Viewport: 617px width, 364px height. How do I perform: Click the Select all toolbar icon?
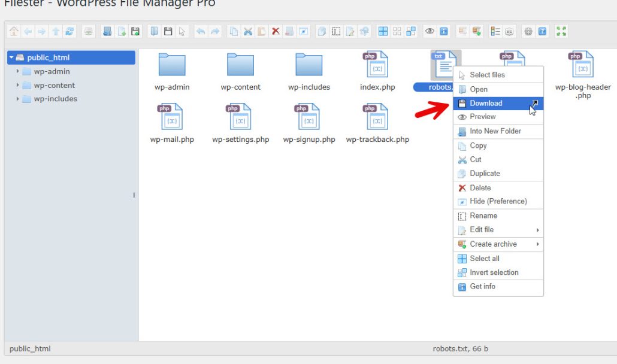point(383,32)
